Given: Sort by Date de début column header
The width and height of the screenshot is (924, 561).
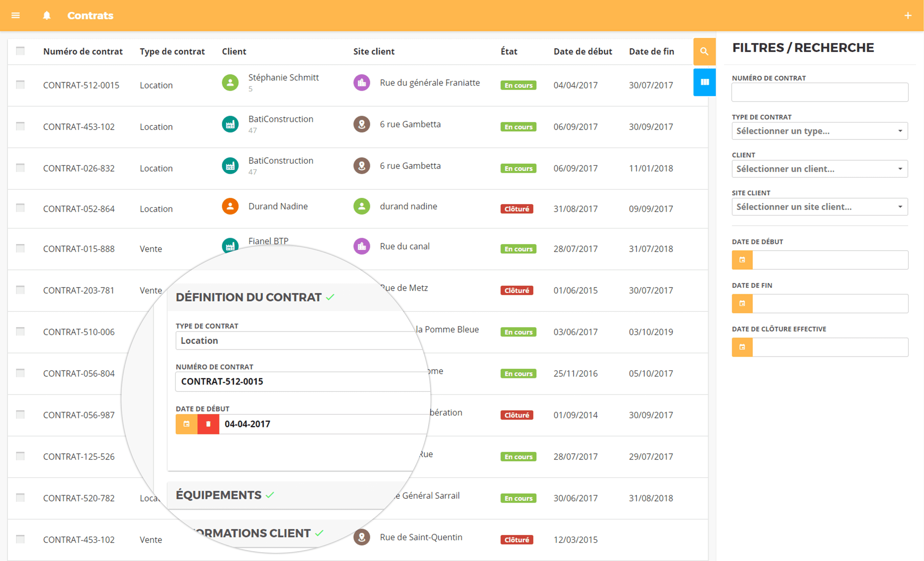Looking at the screenshot, I should click(583, 51).
